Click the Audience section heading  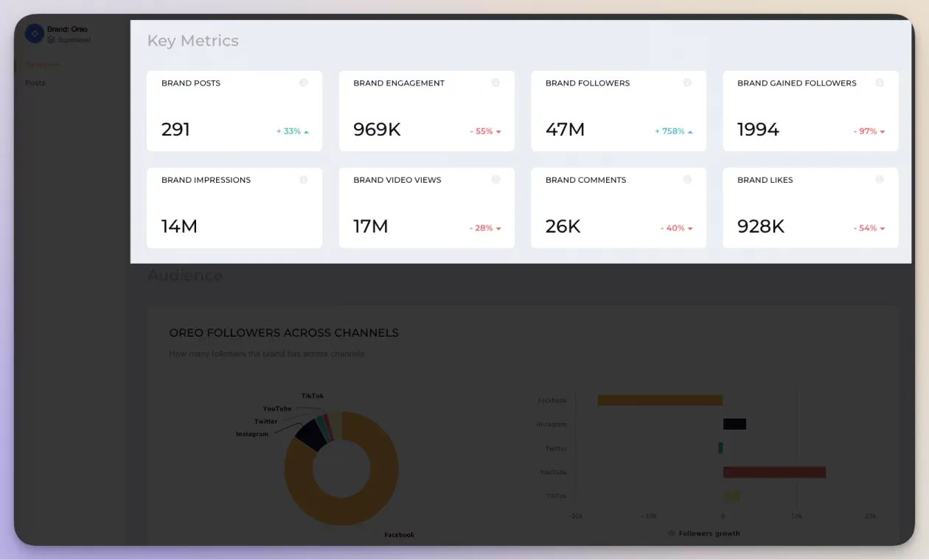click(185, 276)
